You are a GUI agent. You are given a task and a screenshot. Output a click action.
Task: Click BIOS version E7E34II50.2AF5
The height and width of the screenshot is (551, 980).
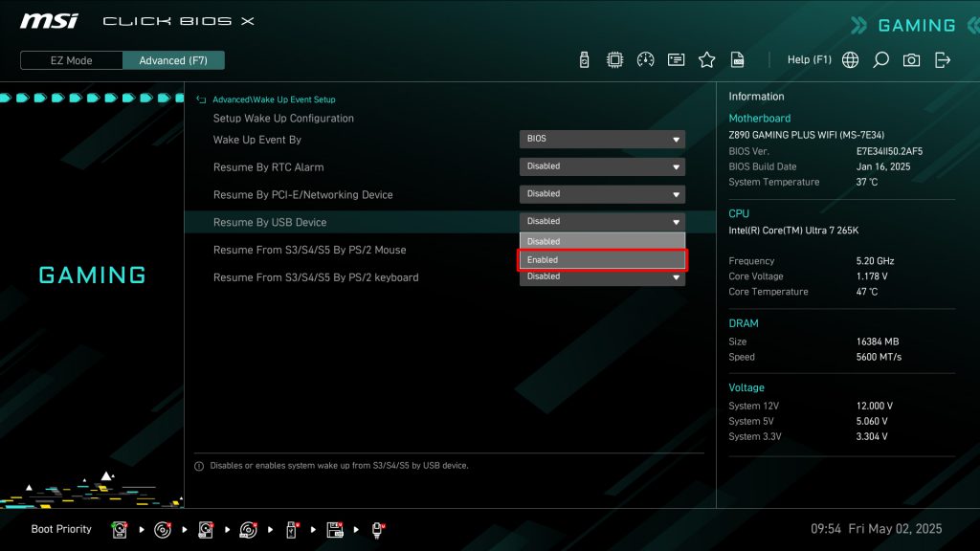coord(889,151)
